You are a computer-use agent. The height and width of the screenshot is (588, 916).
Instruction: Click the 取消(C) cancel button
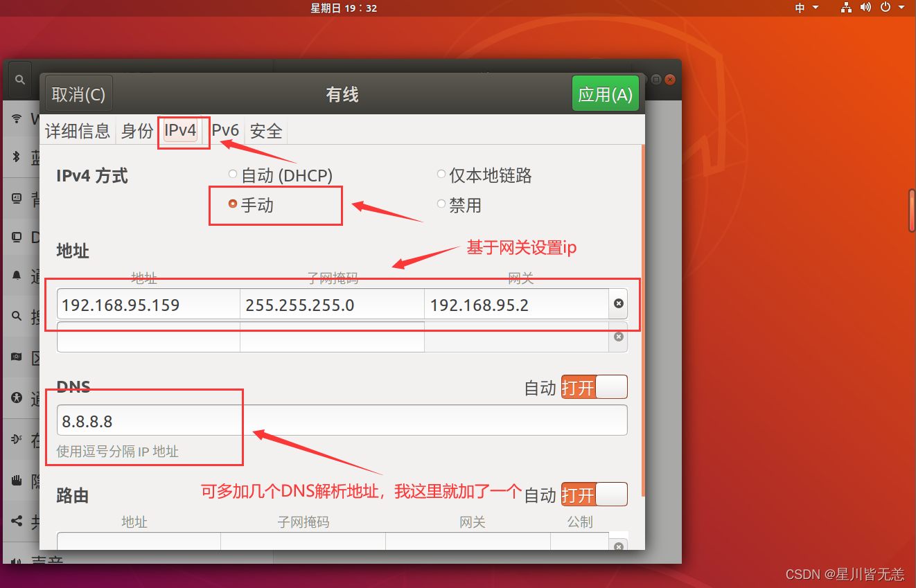79,94
